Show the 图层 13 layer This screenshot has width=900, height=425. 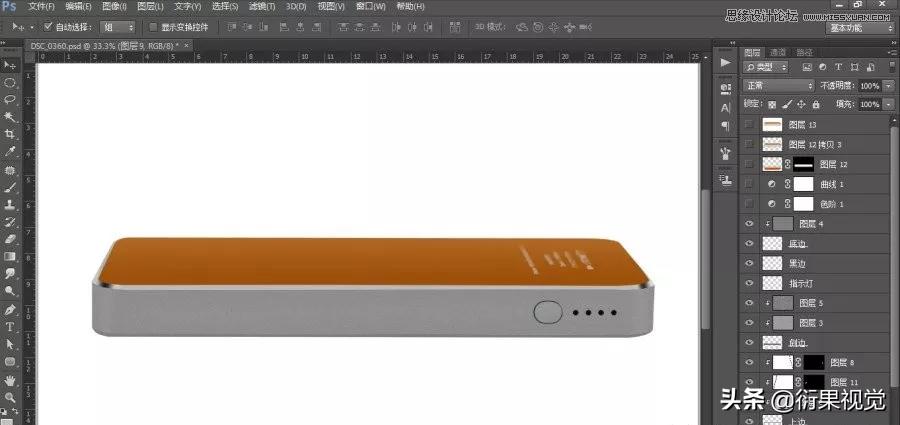pos(750,125)
